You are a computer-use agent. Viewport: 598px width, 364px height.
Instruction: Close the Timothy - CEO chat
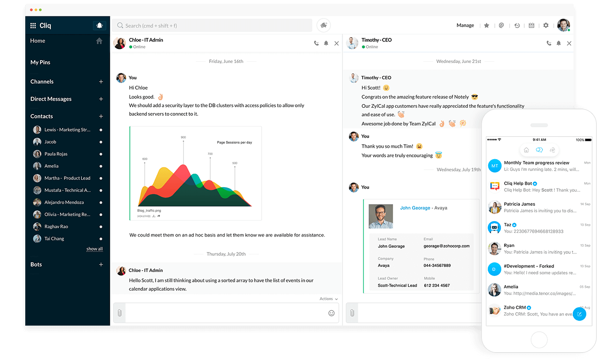click(569, 43)
